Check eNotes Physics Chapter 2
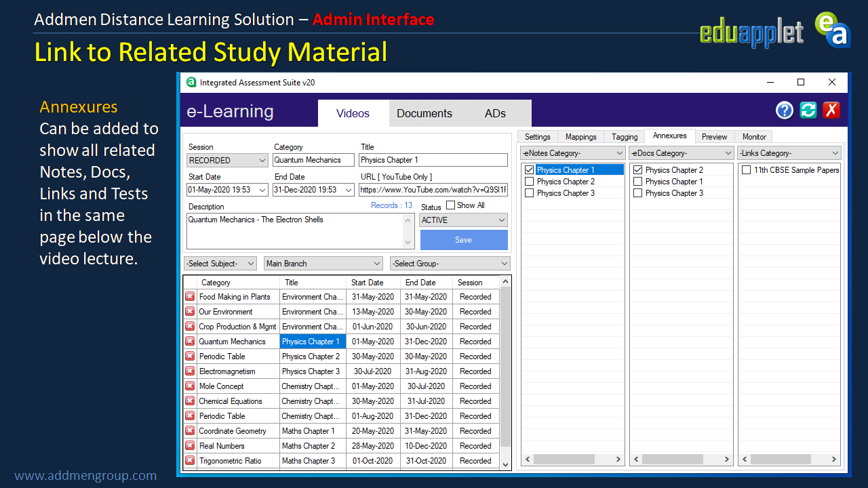This screenshot has width=868, height=488. [530, 182]
